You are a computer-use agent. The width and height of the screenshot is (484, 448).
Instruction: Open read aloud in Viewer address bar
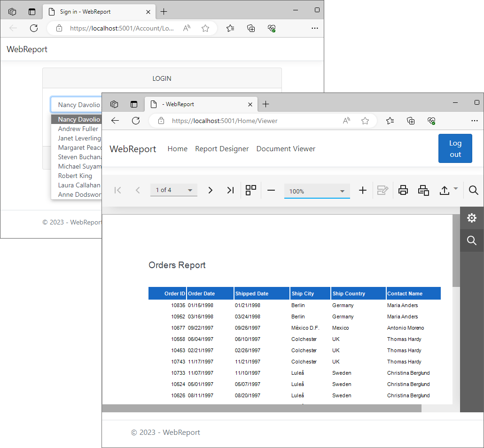346,121
